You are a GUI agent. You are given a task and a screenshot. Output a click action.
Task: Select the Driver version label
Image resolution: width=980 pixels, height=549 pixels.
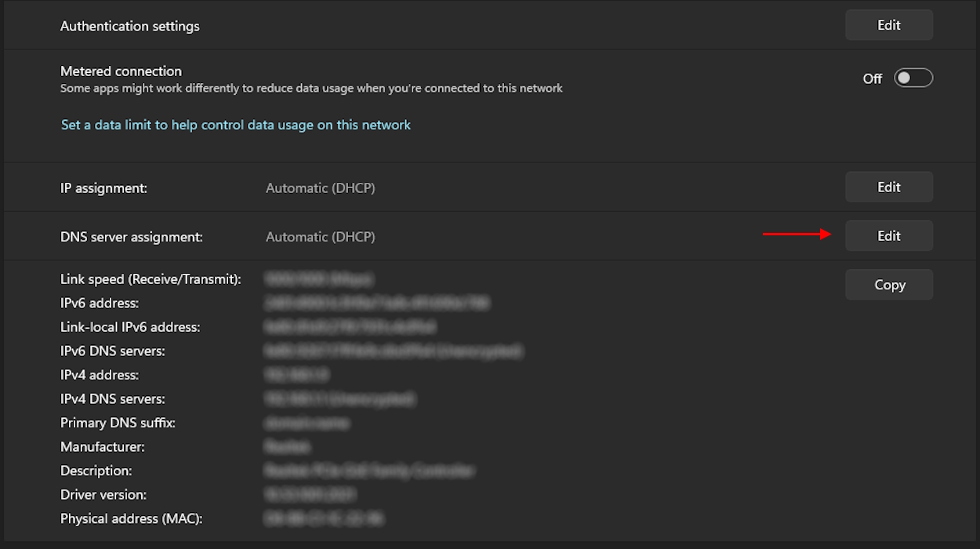[103, 495]
